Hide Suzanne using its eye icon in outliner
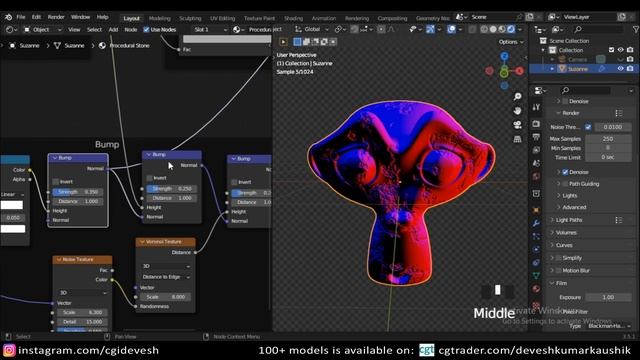The image size is (640, 360). [620, 69]
